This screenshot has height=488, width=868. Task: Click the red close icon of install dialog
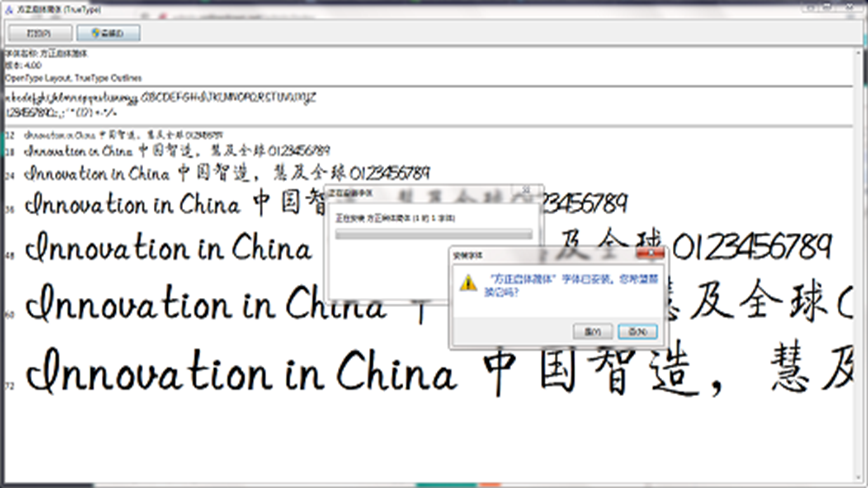[651, 253]
